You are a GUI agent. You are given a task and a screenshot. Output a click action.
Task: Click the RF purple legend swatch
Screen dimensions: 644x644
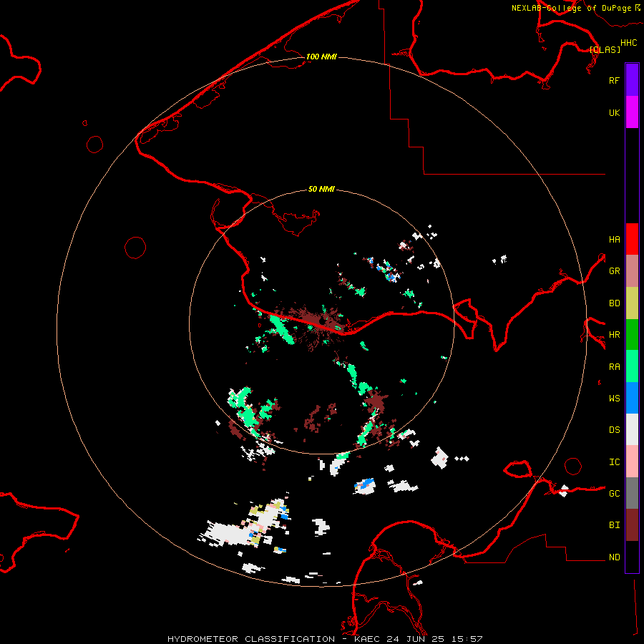pyautogui.click(x=632, y=80)
